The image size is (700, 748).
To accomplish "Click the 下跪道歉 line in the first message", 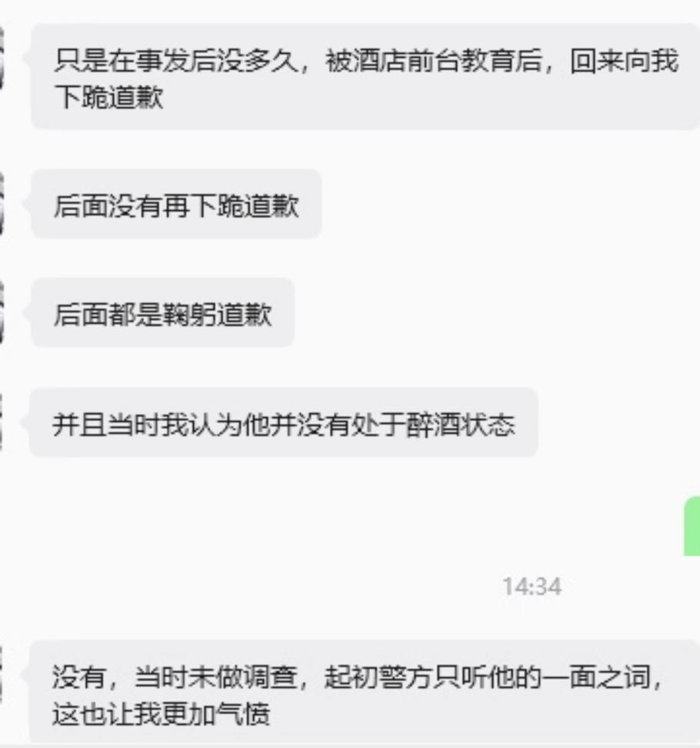I will coord(108,97).
